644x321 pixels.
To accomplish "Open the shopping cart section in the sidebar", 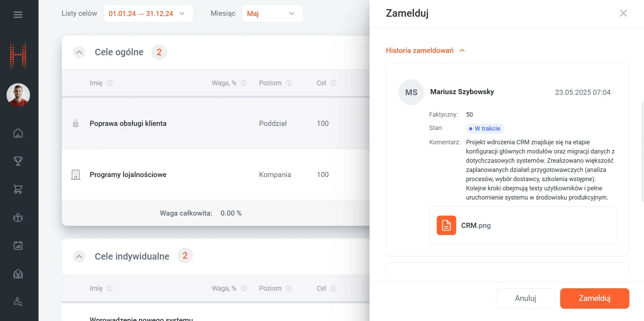I will click(18, 189).
